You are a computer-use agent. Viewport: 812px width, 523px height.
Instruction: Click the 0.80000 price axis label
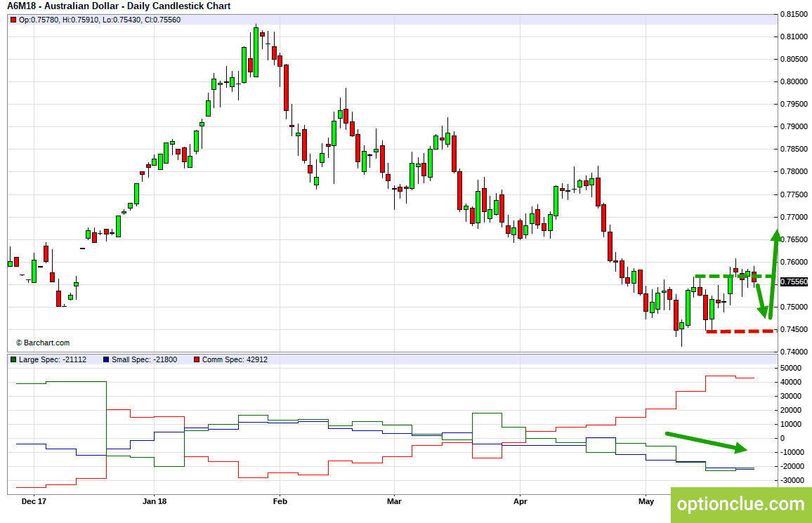pos(794,81)
